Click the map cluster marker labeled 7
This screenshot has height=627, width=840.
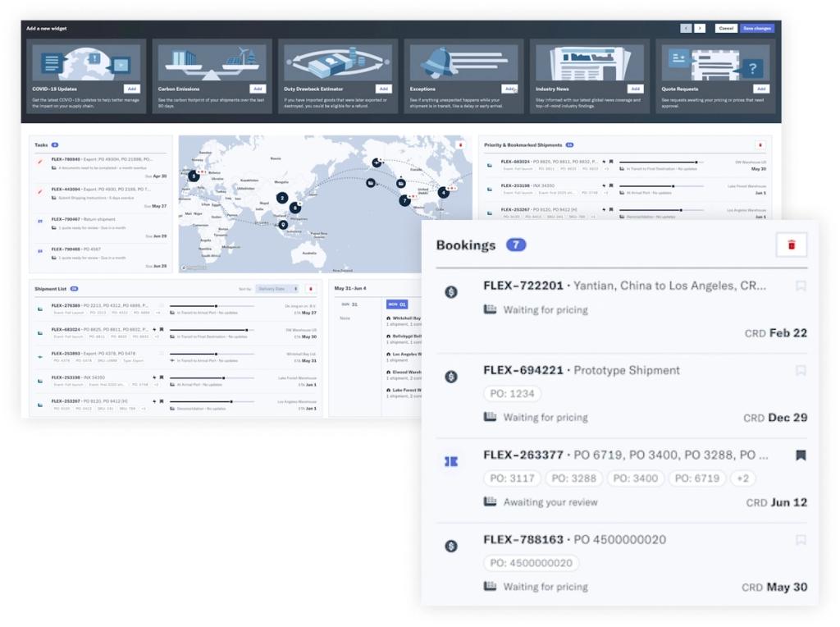coord(404,200)
